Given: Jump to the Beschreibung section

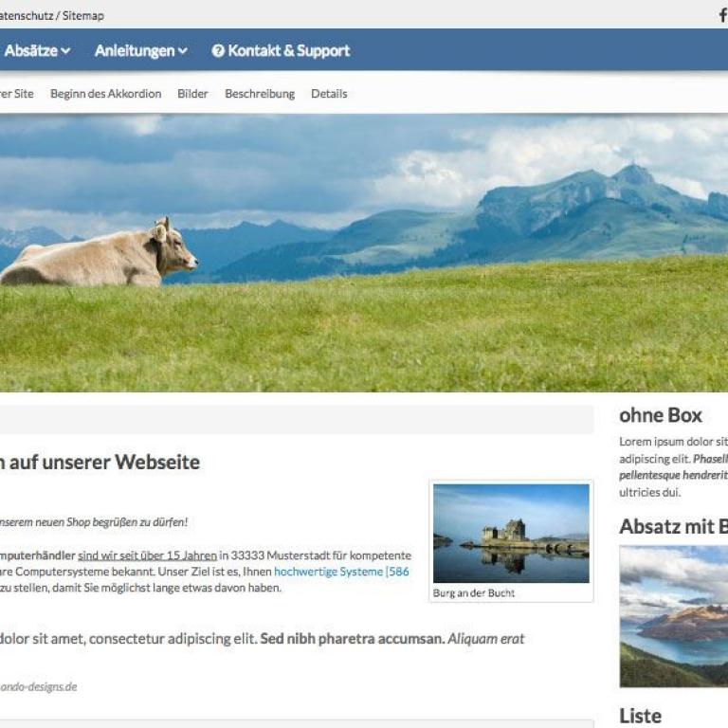Looking at the screenshot, I should [x=260, y=94].
